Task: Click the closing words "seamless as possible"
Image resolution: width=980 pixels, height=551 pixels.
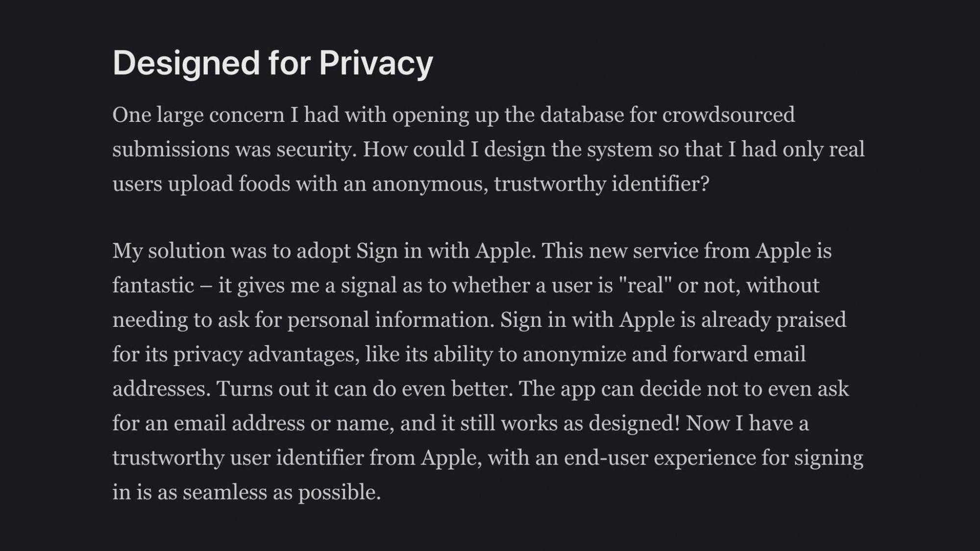Action: [281, 493]
